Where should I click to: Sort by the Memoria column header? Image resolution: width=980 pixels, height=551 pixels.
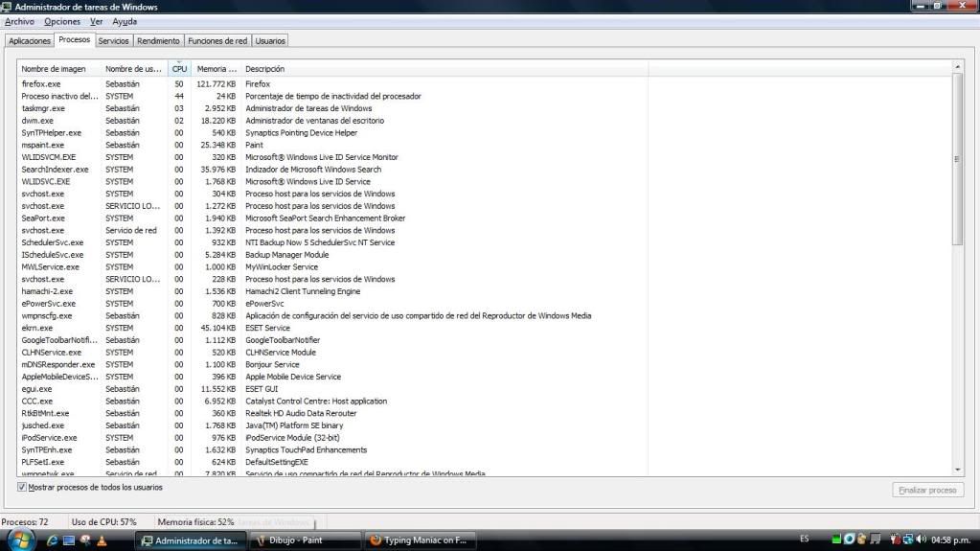(x=217, y=69)
